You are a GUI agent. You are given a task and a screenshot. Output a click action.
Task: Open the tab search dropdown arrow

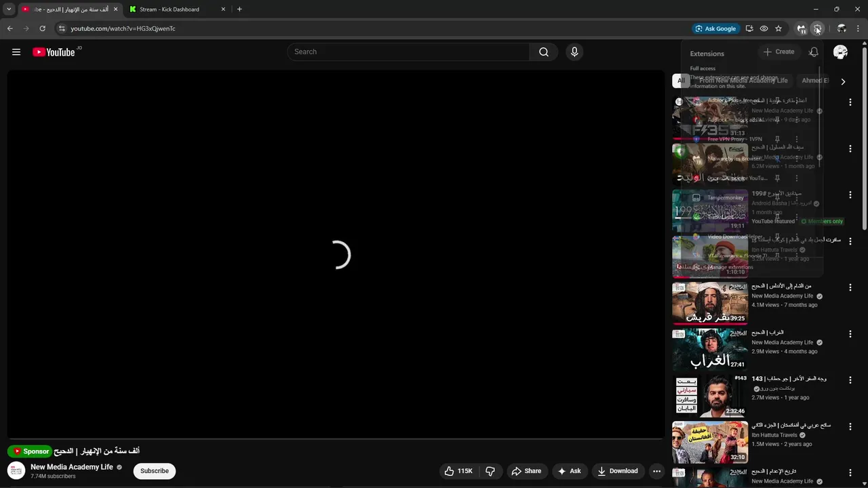[x=9, y=9]
